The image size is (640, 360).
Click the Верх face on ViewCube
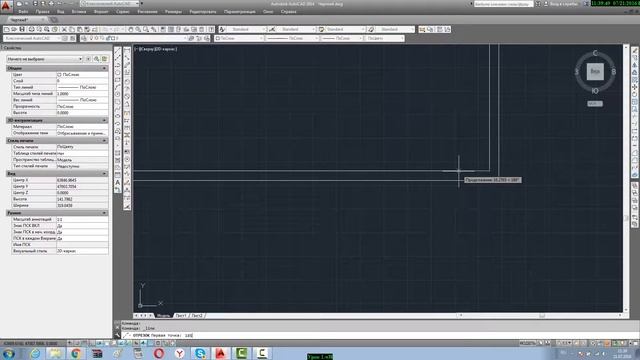click(x=595, y=72)
